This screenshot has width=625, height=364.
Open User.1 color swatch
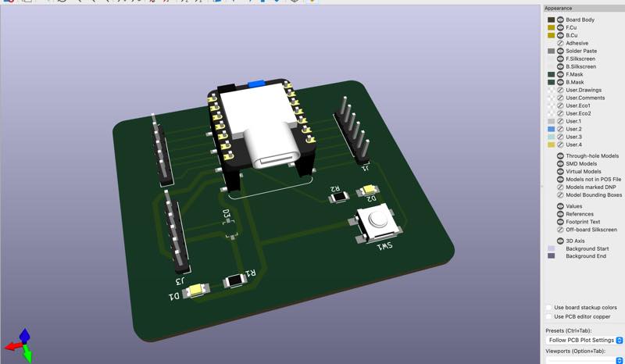tap(552, 121)
